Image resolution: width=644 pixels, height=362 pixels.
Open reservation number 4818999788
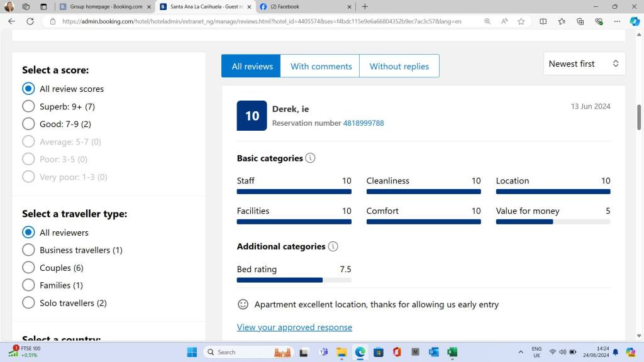pos(363,123)
